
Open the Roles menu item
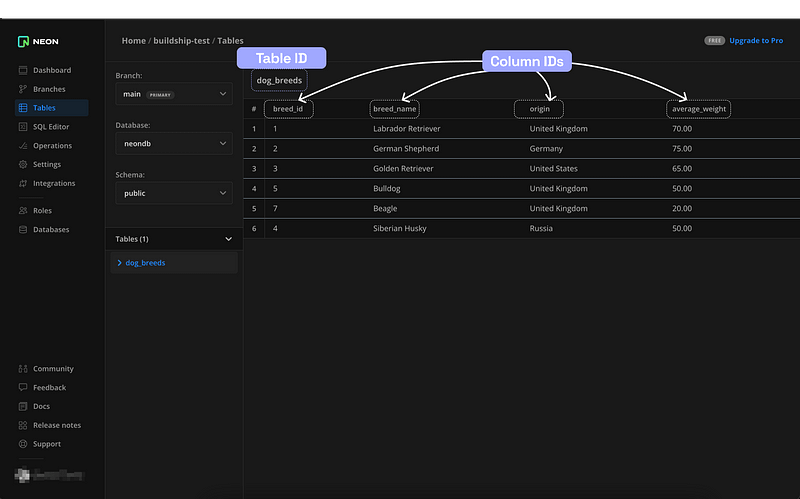(42, 210)
